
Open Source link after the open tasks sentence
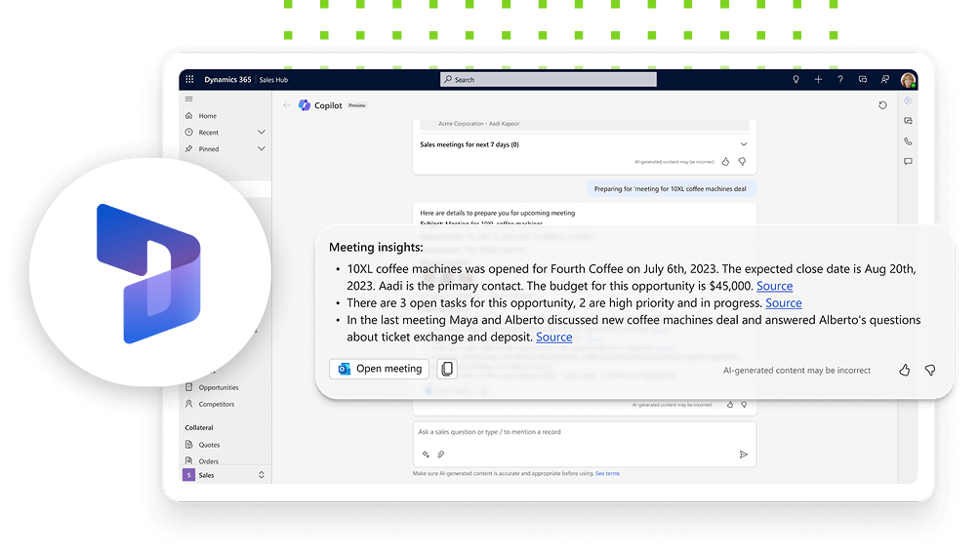(784, 302)
